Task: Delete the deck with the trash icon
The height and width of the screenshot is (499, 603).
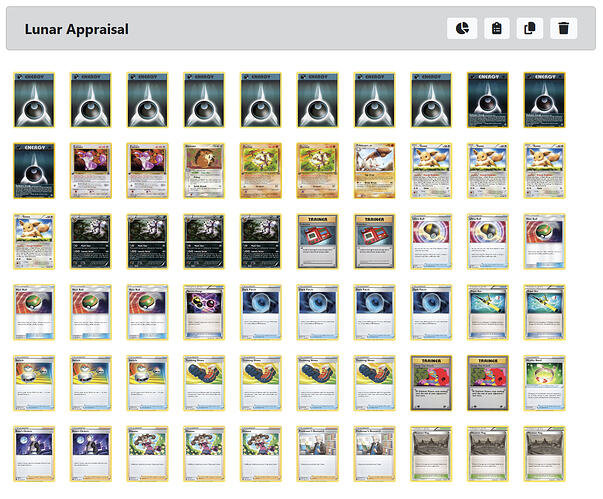Action: [x=563, y=28]
